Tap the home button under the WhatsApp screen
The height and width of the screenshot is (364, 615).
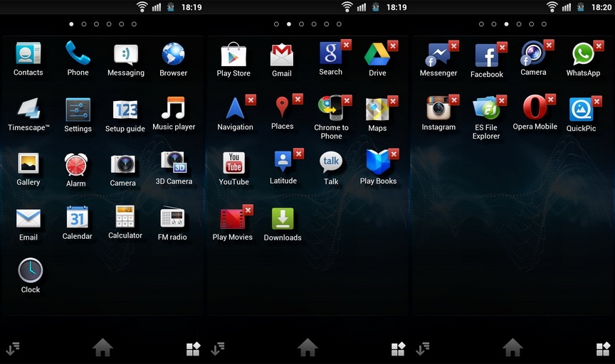(512, 348)
